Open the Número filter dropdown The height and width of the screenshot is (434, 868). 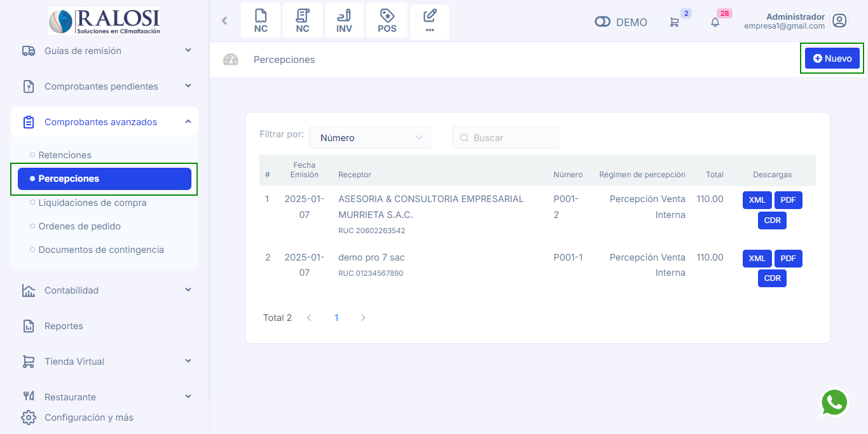[x=370, y=138]
